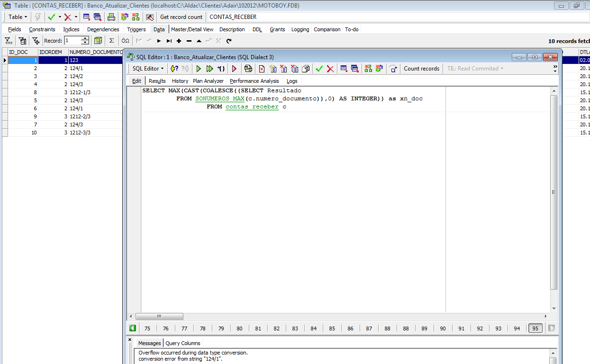Image resolution: width=590 pixels, height=364 pixels.
Task: Open the Table dropdown menu
Action: coord(18,17)
